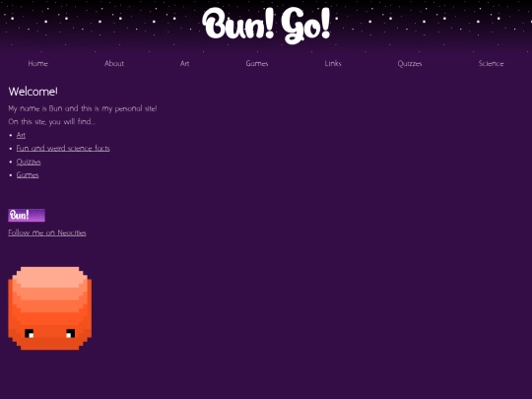Go to the About page
Screen dimensions: 532x399
[114, 63]
